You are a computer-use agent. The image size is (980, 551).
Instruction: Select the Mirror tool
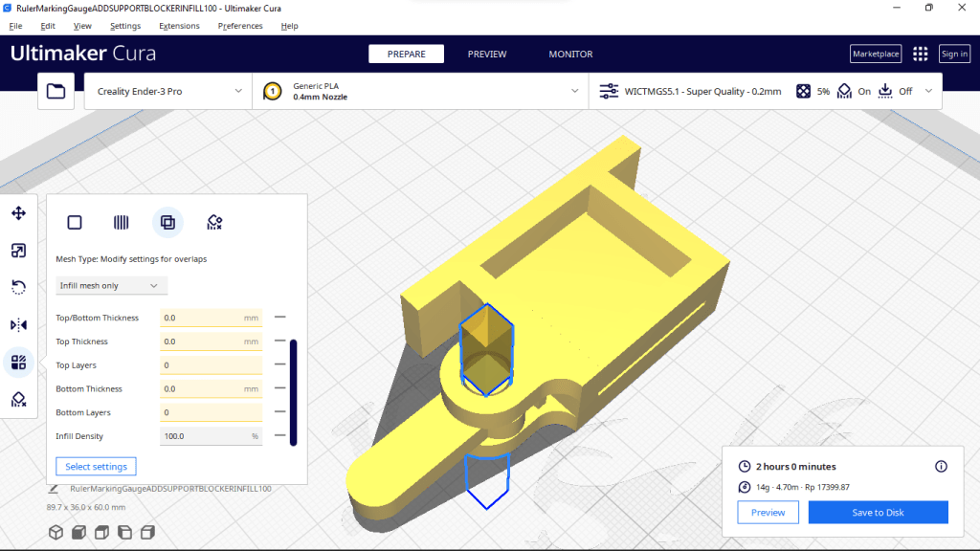point(19,325)
